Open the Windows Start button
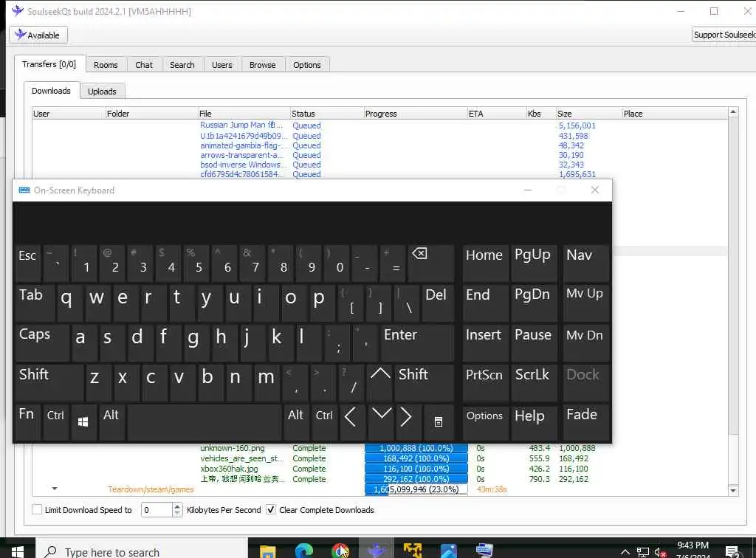 pyautogui.click(x=18, y=551)
